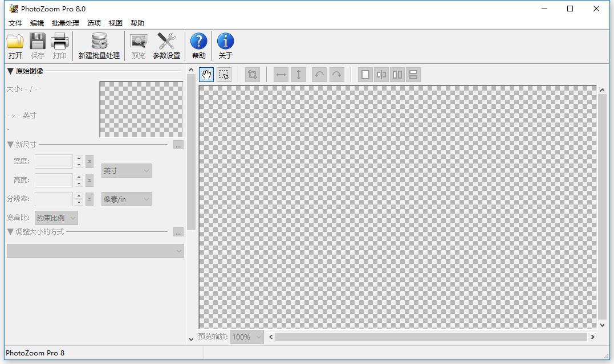Decrease 分辨率 with the down spinner
The height and width of the screenshot is (364, 614).
coord(79,202)
